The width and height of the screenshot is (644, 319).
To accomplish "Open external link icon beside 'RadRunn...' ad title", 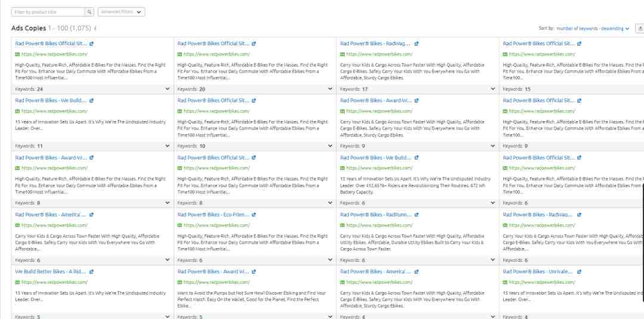I will point(416,215).
